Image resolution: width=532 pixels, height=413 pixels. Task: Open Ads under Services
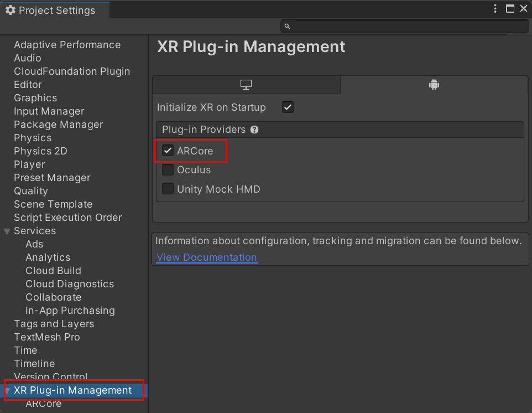(x=34, y=244)
